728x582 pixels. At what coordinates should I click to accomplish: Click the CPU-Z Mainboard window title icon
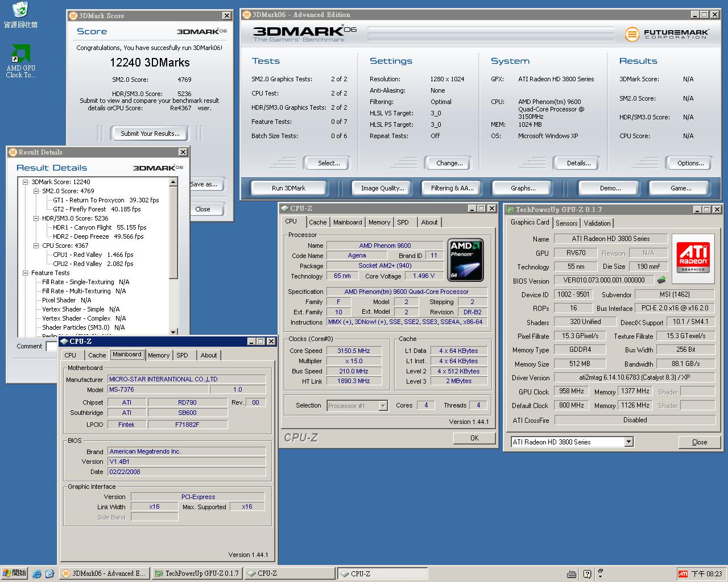click(64, 341)
